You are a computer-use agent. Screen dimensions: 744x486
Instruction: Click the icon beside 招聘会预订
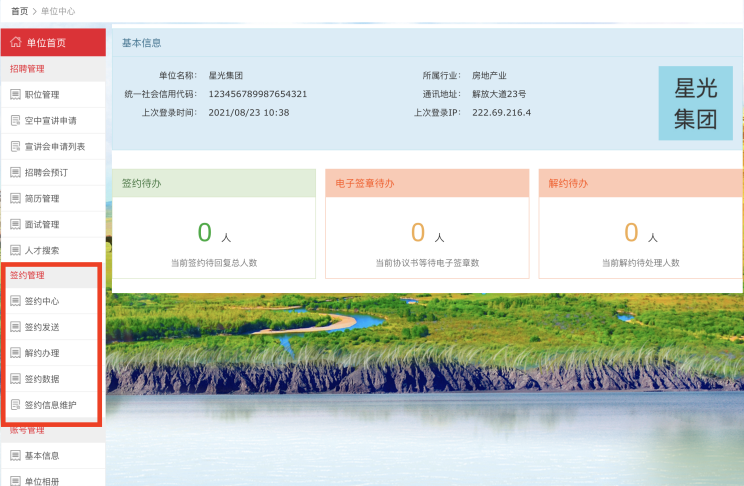(15, 173)
